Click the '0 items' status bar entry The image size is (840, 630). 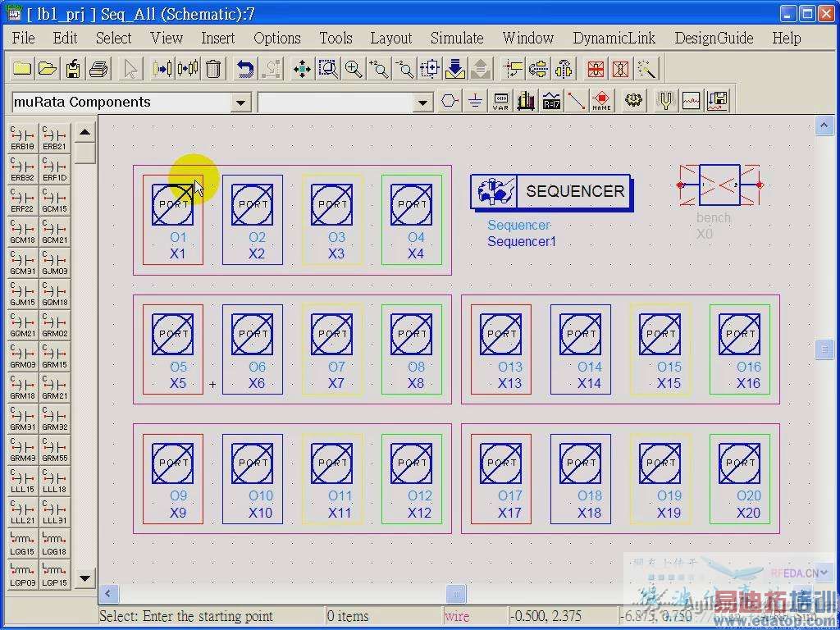pyautogui.click(x=348, y=616)
